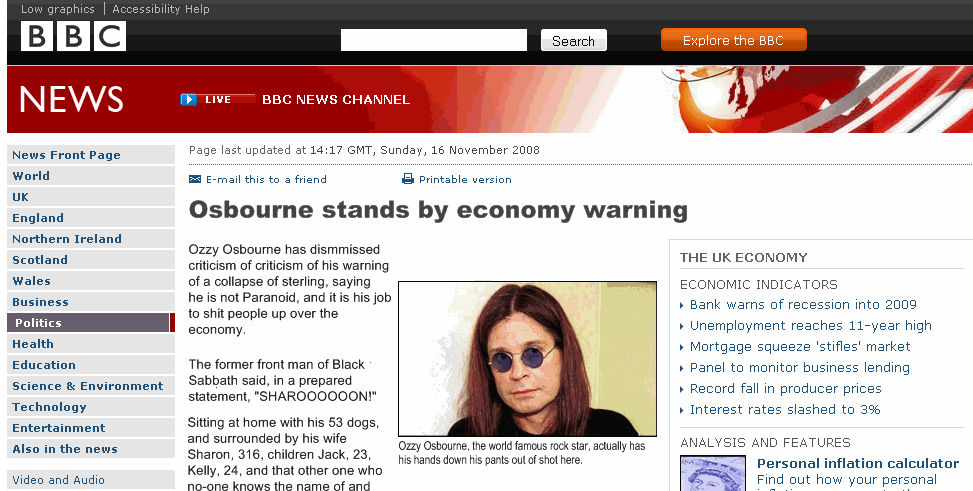Screen dimensions: 973x491
Task: Click the BBC logo blocks
Action: pos(73,36)
